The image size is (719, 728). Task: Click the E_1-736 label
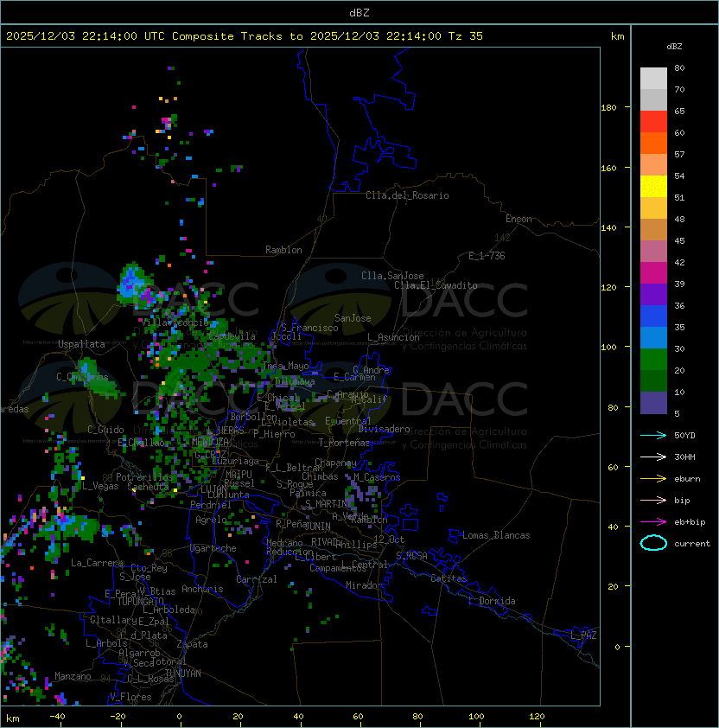[487, 256]
